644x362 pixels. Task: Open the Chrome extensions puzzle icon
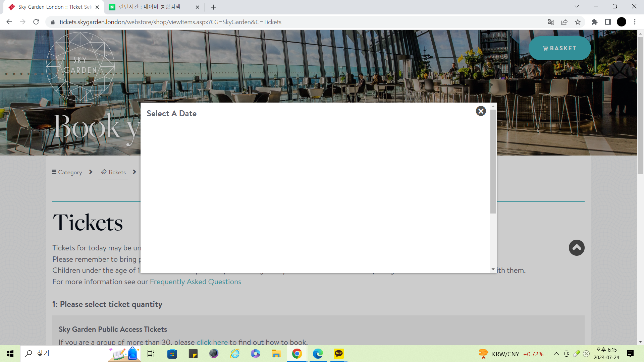click(x=594, y=22)
